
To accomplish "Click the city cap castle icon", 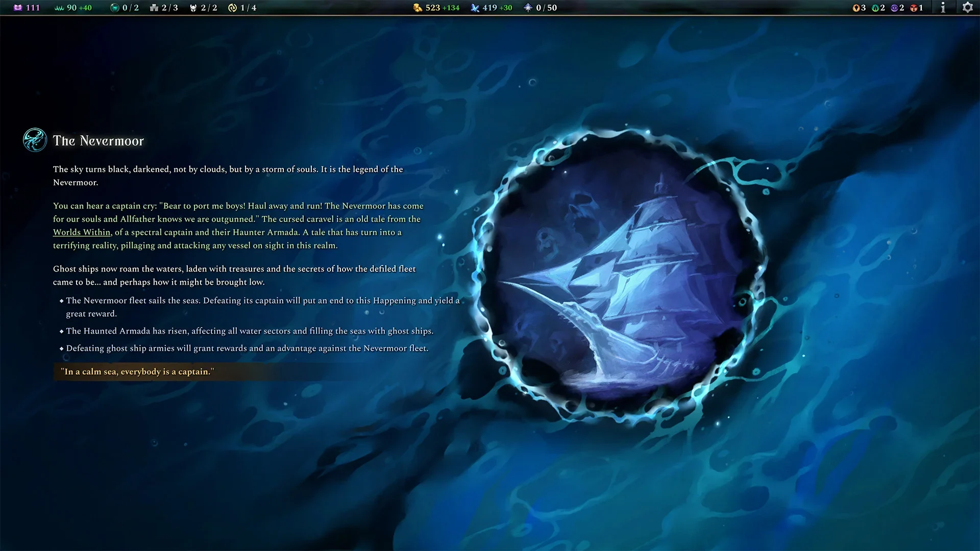I will click(154, 8).
